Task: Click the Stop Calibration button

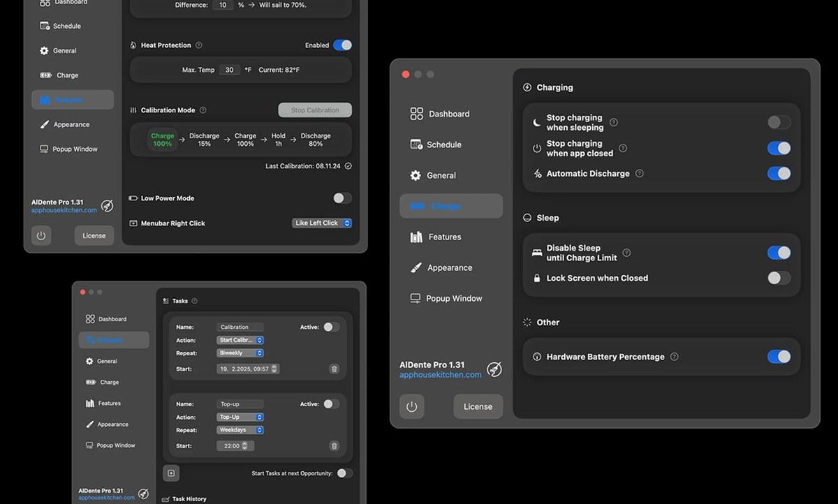Action: [x=314, y=110]
